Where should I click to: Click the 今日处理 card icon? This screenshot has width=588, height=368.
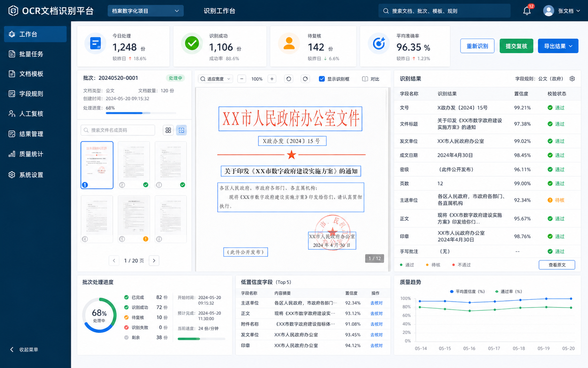[96, 43]
